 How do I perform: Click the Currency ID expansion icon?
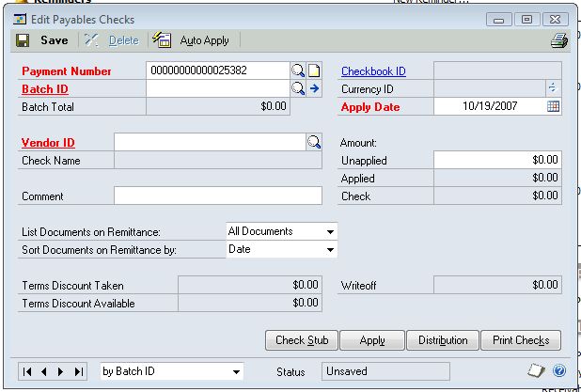pyautogui.click(x=553, y=88)
